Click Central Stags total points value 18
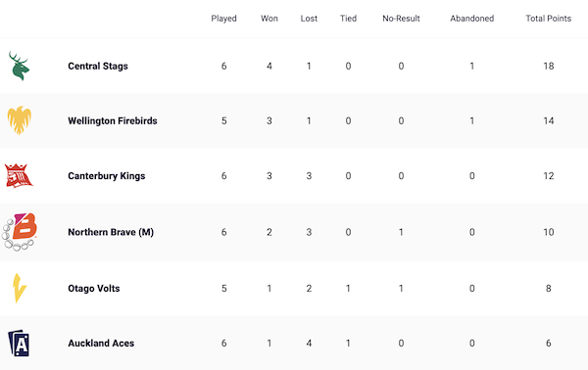Image resolution: width=588 pixels, height=370 pixels. tap(548, 67)
